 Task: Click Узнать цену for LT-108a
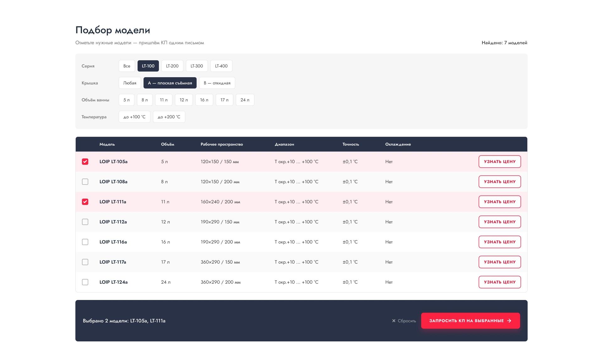[x=500, y=182]
